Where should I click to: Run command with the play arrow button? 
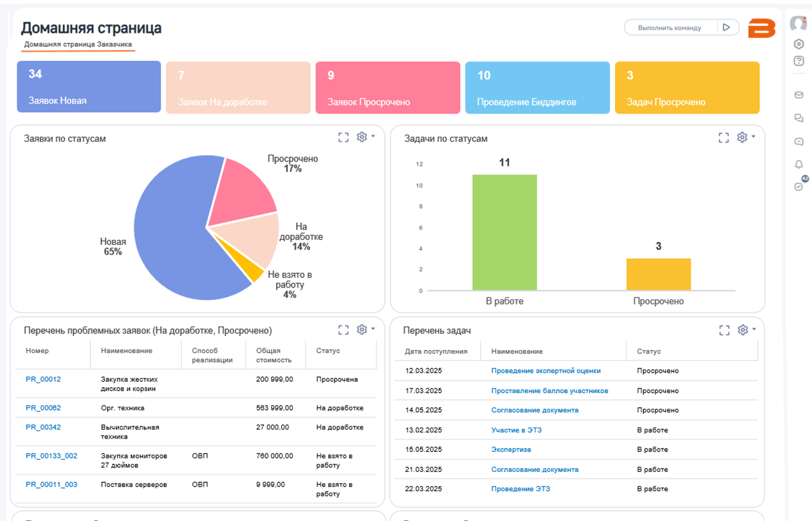(x=726, y=27)
